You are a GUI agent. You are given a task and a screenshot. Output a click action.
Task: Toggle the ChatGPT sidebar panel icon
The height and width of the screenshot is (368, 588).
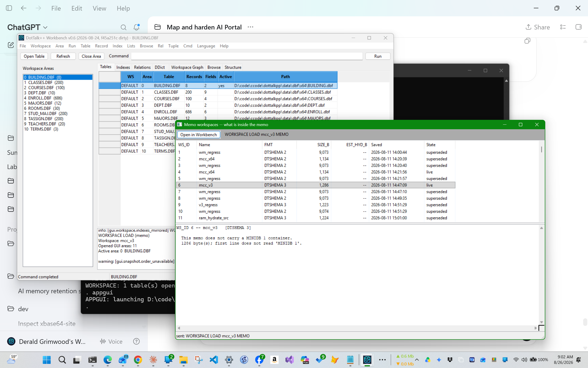click(9, 8)
